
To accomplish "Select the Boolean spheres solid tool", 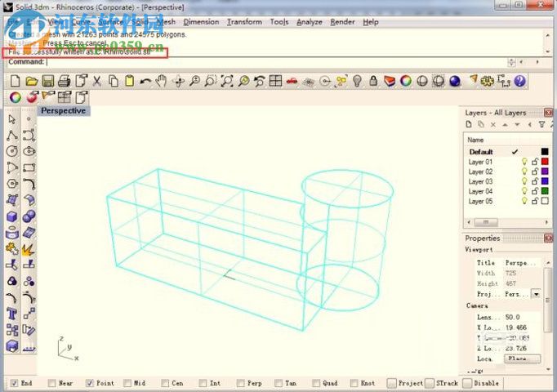I will click(29, 216).
